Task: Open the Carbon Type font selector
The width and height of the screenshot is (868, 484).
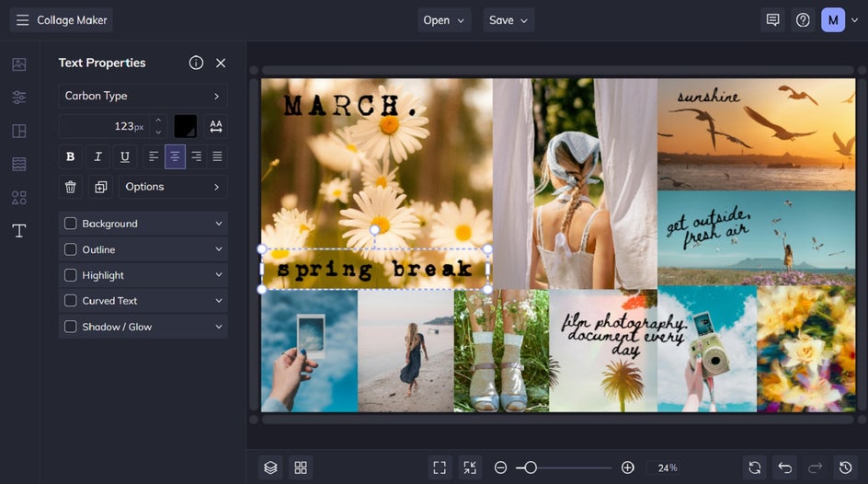Action: tap(143, 96)
